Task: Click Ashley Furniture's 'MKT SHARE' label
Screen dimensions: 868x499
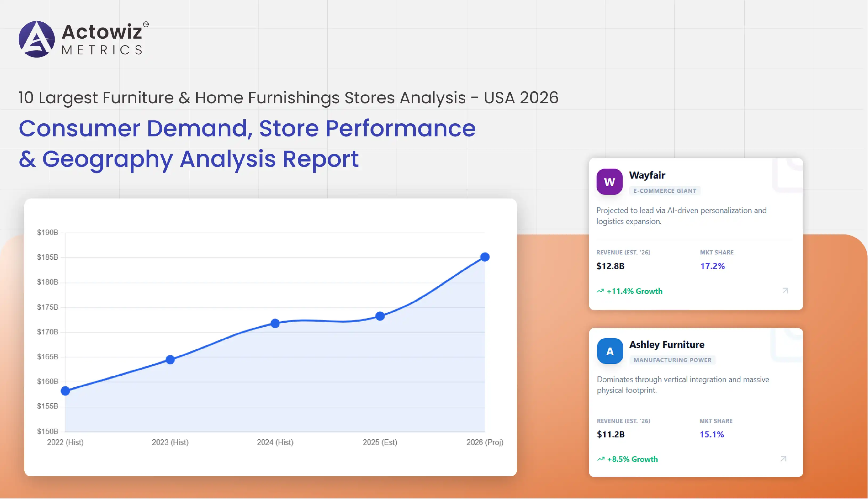Action: (x=716, y=421)
